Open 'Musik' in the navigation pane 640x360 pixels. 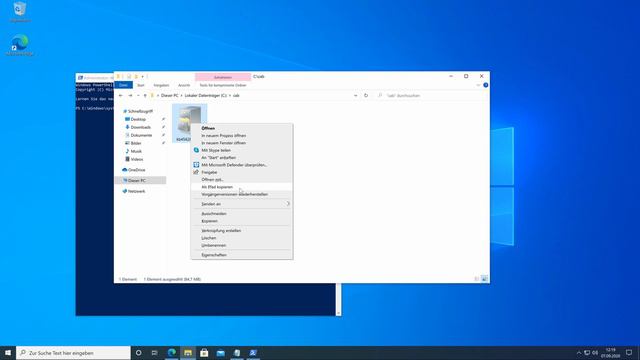tap(136, 151)
